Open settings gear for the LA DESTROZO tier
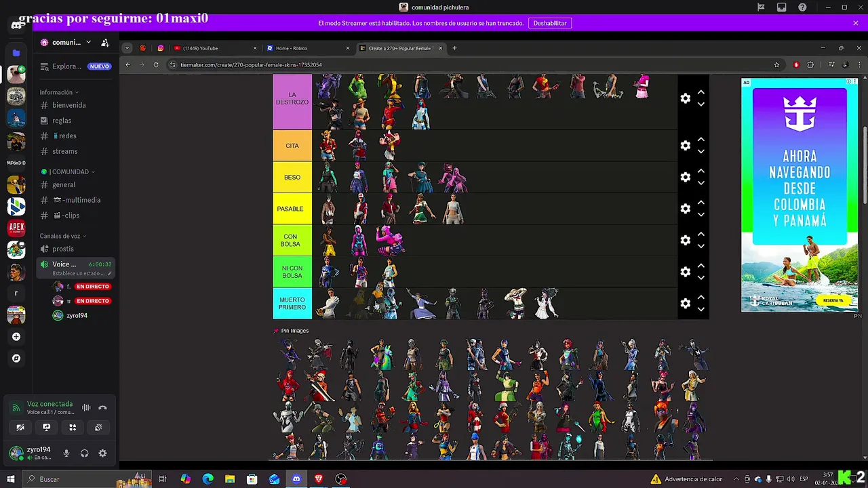868x488 pixels. pos(686,98)
